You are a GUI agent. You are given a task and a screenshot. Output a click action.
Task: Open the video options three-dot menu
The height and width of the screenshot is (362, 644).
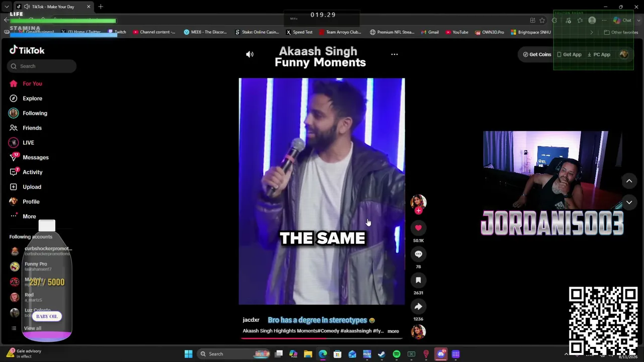(394, 54)
